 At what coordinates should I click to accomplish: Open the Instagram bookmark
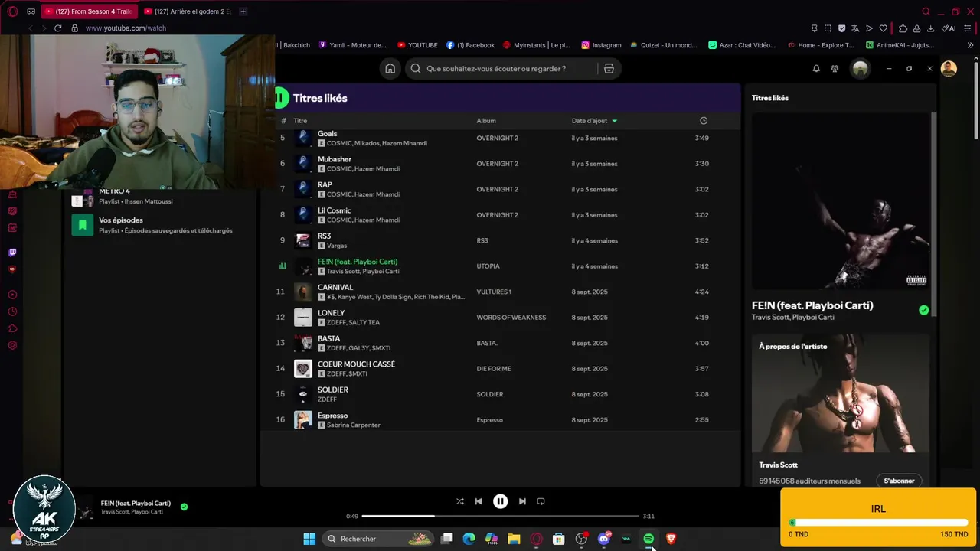(x=601, y=45)
